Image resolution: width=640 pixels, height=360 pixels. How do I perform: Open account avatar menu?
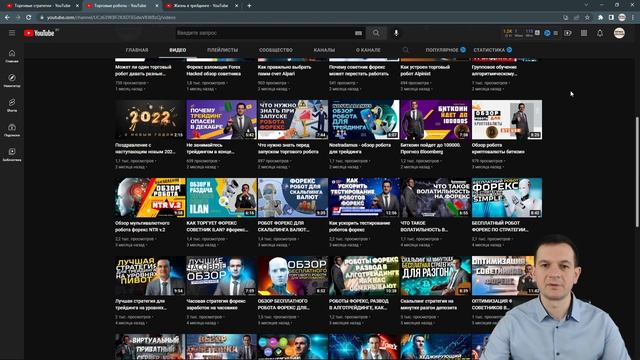click(619, 33)
